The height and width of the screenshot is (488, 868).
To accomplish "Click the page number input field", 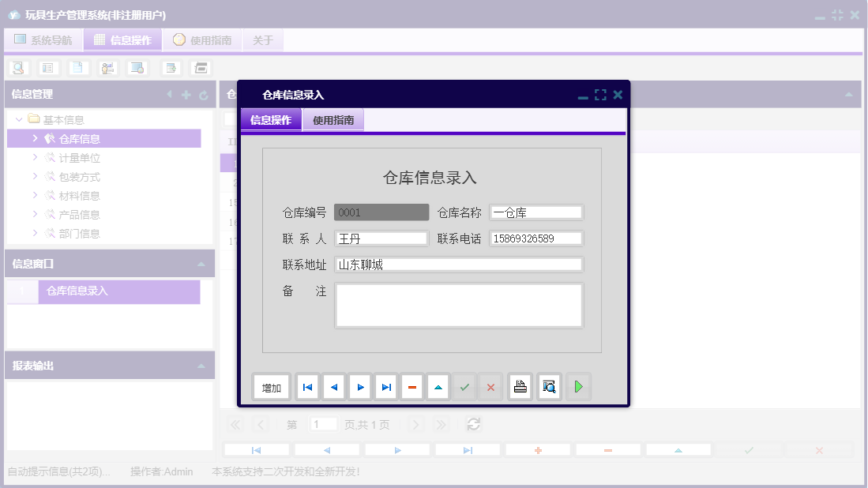I will (x=323, y=424).
